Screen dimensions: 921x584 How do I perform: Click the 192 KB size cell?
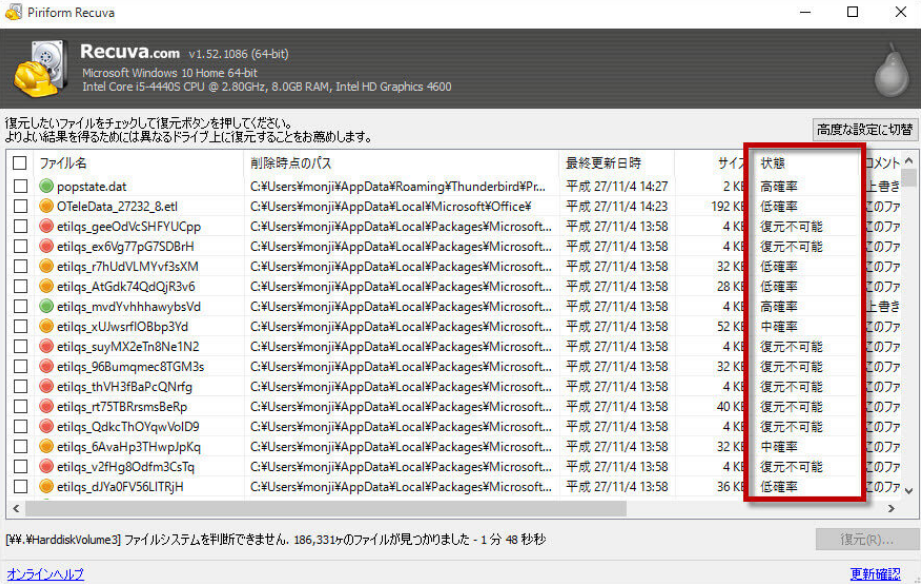pyautogui.click(x=727, y=206)
